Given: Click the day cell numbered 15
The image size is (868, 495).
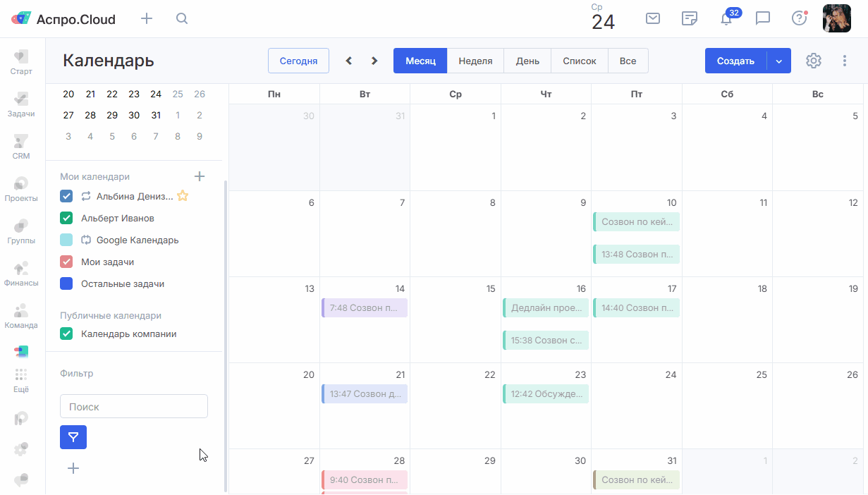Looking at the screenshot, I should (456, 319).
